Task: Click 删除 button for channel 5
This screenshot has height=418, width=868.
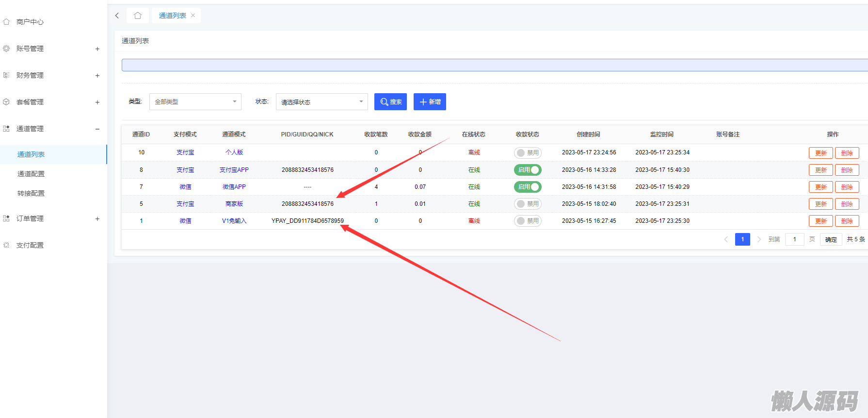Action: point(847,204)
